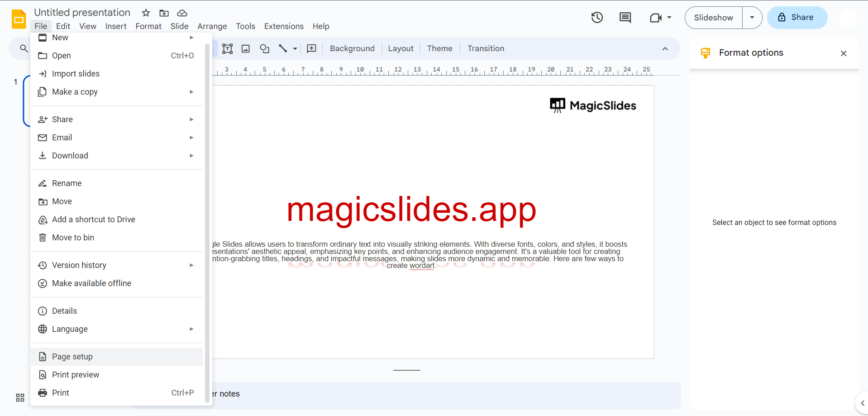868x416 pixels.
Task: Choose Move to bin
Action: (117, 238)
